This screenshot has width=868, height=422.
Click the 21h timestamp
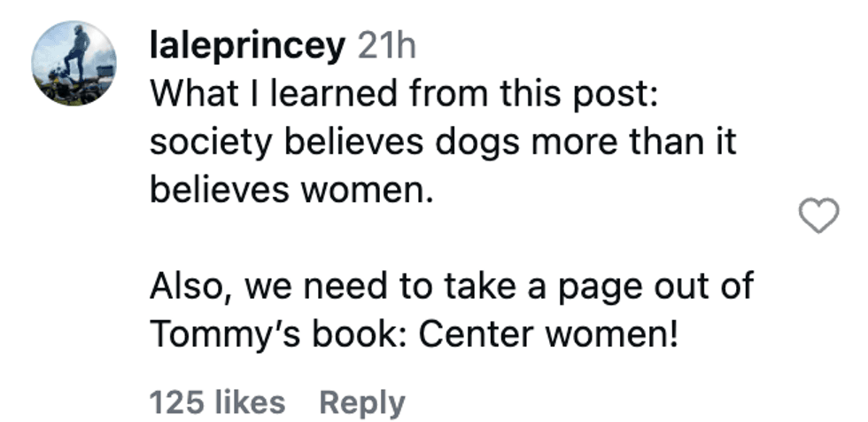click(386, 46)
